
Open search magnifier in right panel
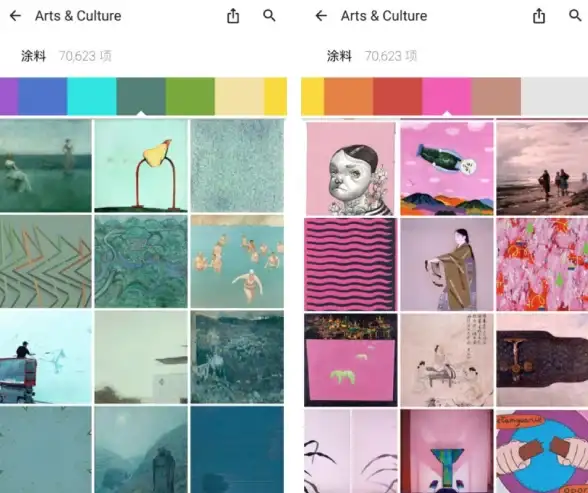coord(575,16)
